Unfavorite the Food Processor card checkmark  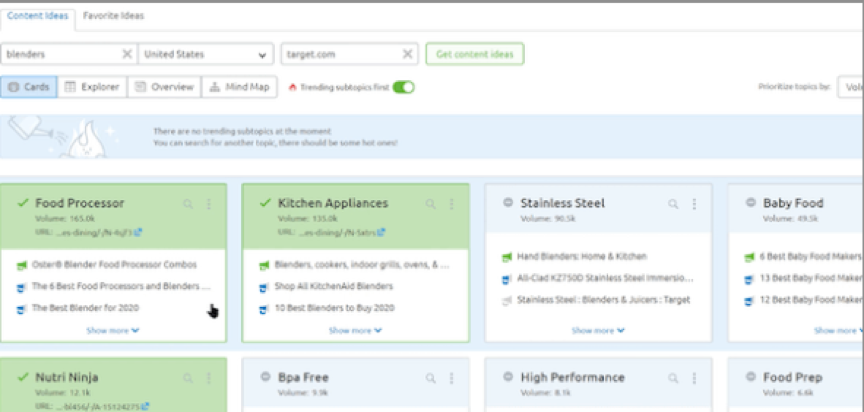tap(23, 203)
